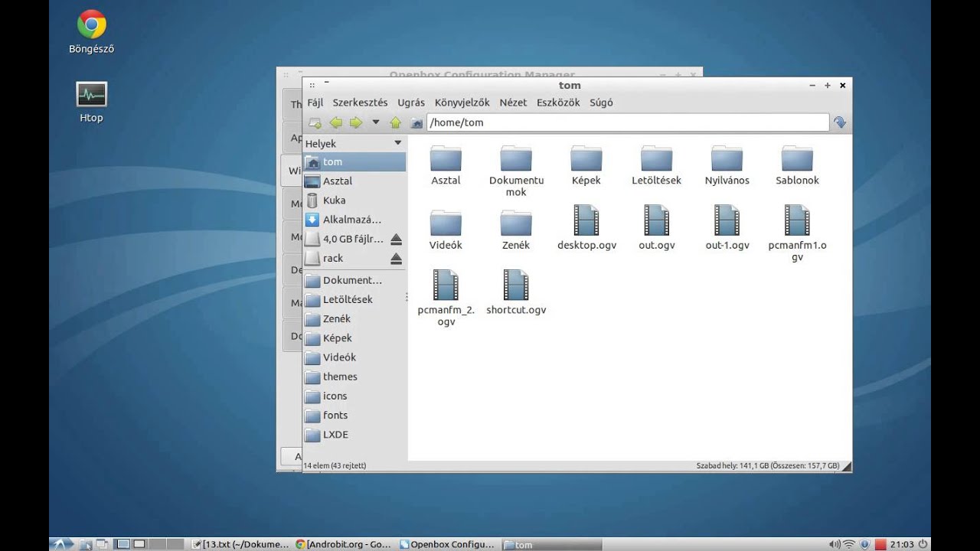The width and height of the screenshot is (980, 551).
Task: Select the Videók folder in file view
Action: (x=446, y=223)
